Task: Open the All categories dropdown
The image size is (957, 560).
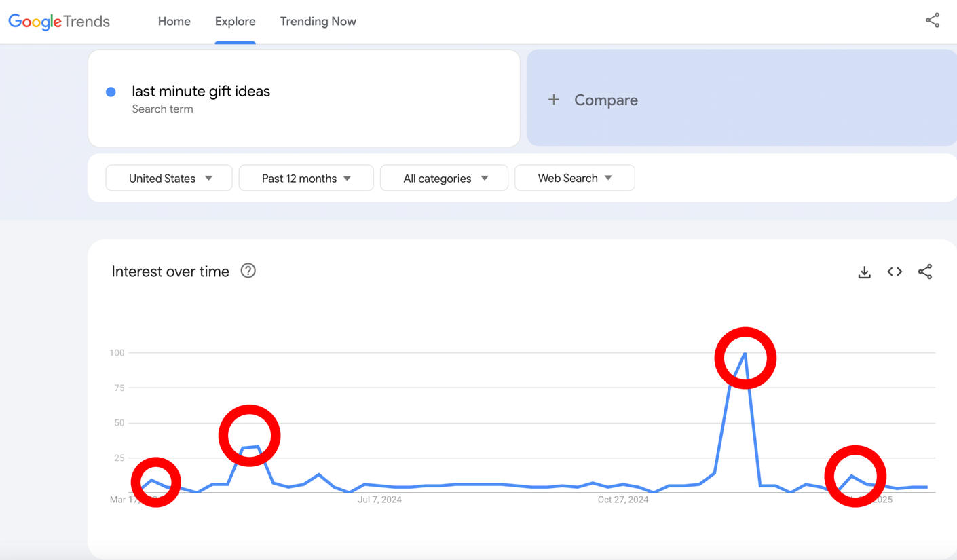Action: (444, 178)
